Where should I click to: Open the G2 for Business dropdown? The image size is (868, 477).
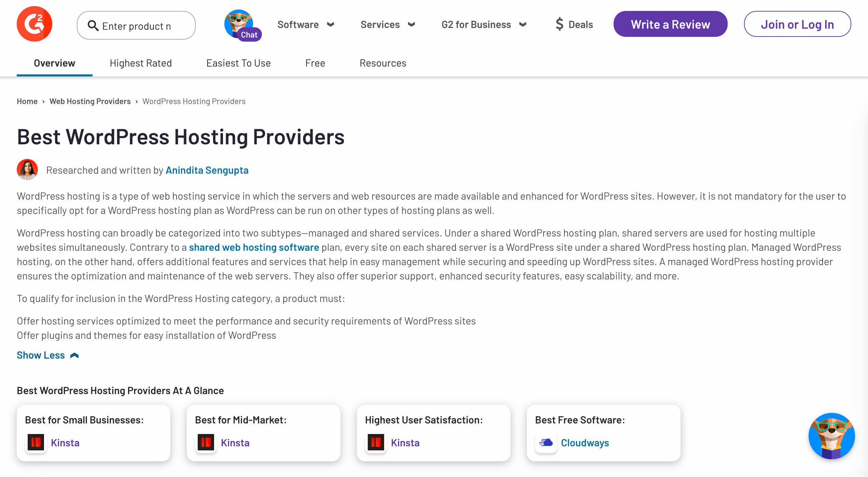[484, 25]
